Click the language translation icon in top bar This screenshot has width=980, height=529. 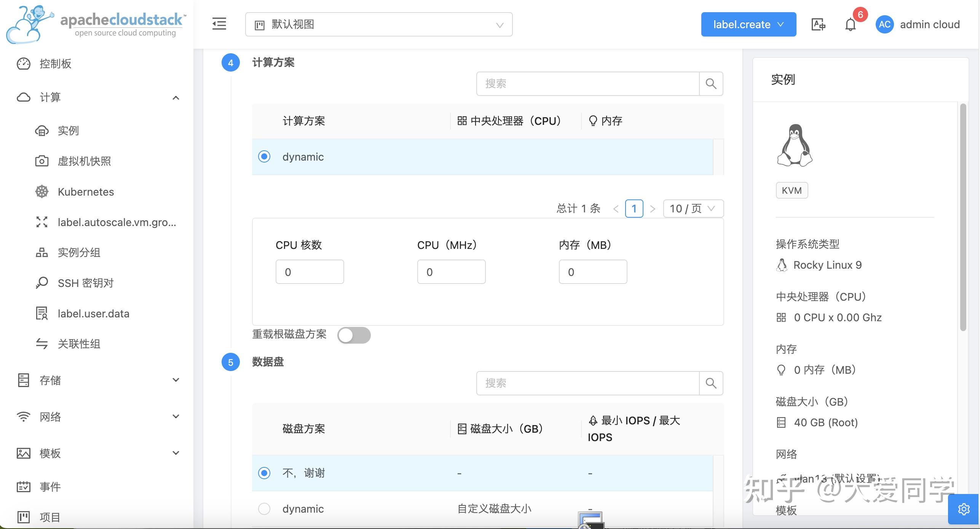pyautogui.click(x=818, y=24)
